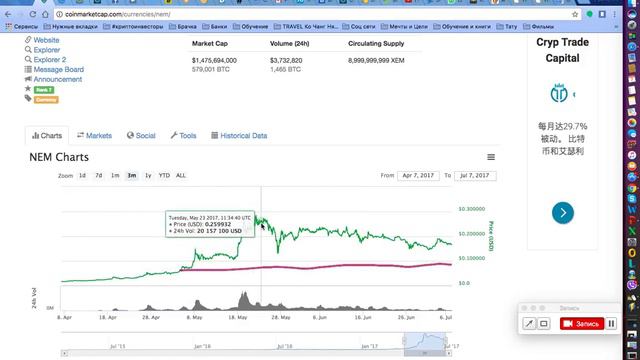The image size is (640, 360).
Task: Click the arrow tool in recorder window
Action: tap(529, 324)
